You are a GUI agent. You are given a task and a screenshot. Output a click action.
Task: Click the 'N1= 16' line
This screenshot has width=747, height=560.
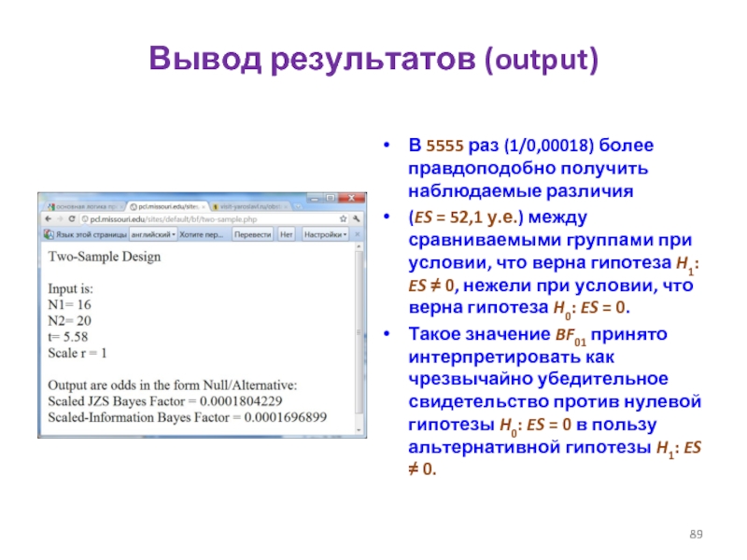[69, 305]
